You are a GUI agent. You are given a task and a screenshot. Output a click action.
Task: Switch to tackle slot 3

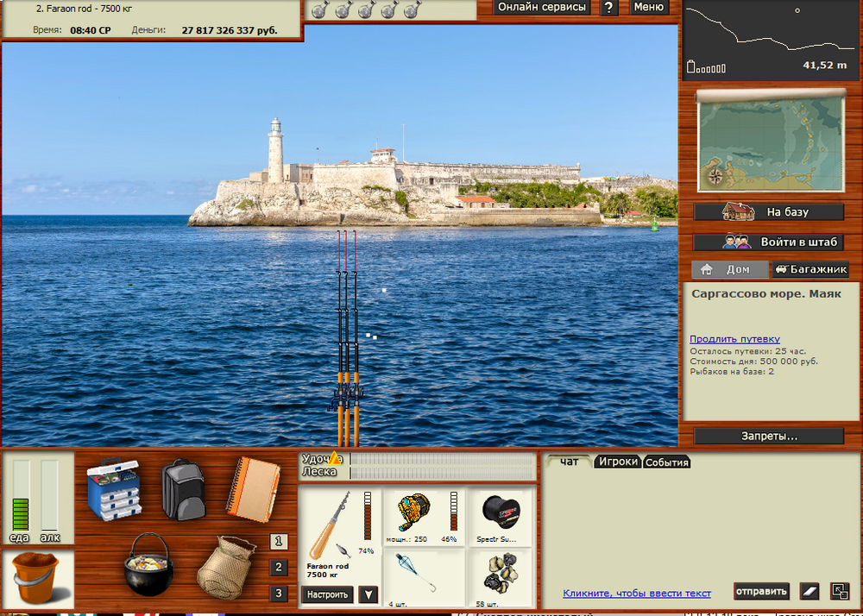[x=279, y=594]
